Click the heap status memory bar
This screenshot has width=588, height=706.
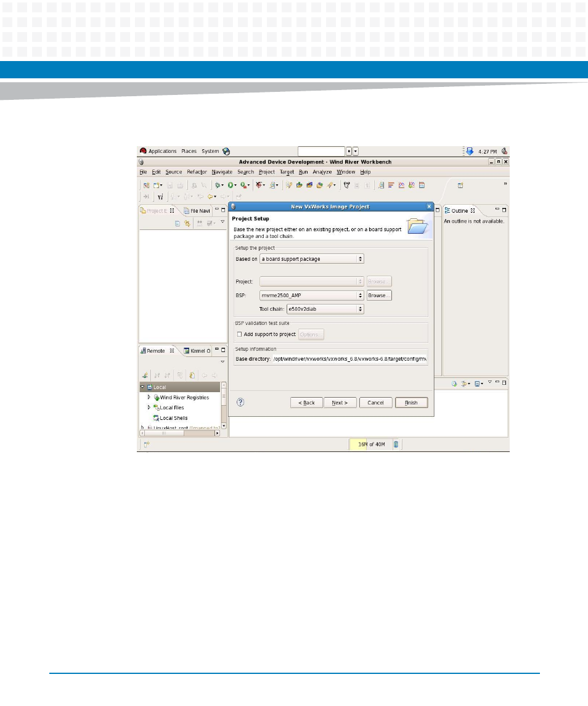(372, 445)
